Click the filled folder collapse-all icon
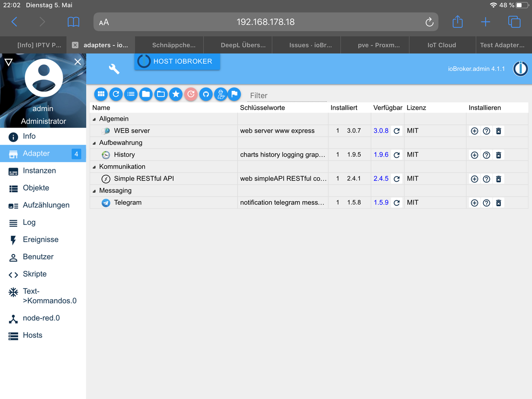Screen dimensions: 532x399 (146, 94)
